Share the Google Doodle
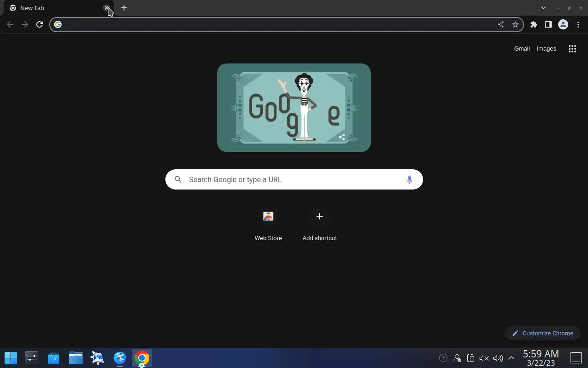This screenshot has height=368, width=588. [342, 137]
